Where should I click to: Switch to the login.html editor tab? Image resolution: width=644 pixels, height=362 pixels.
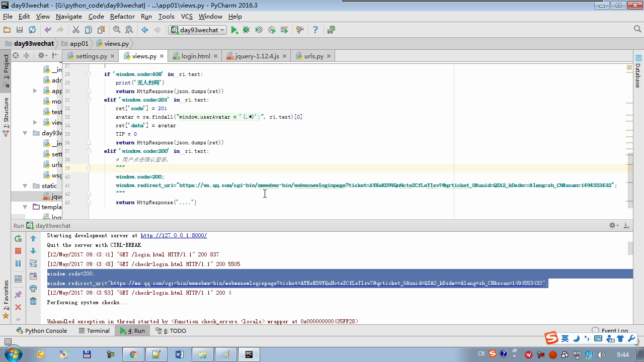tap(195, 56)
